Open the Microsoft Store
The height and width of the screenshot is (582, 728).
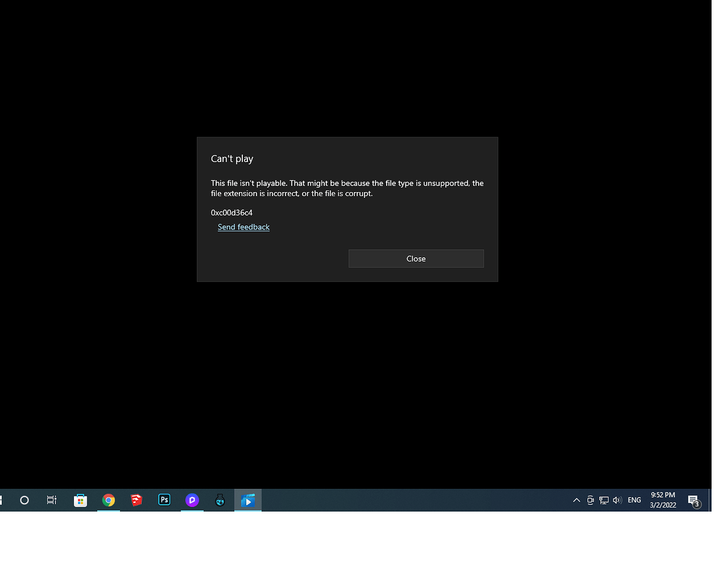80,500
